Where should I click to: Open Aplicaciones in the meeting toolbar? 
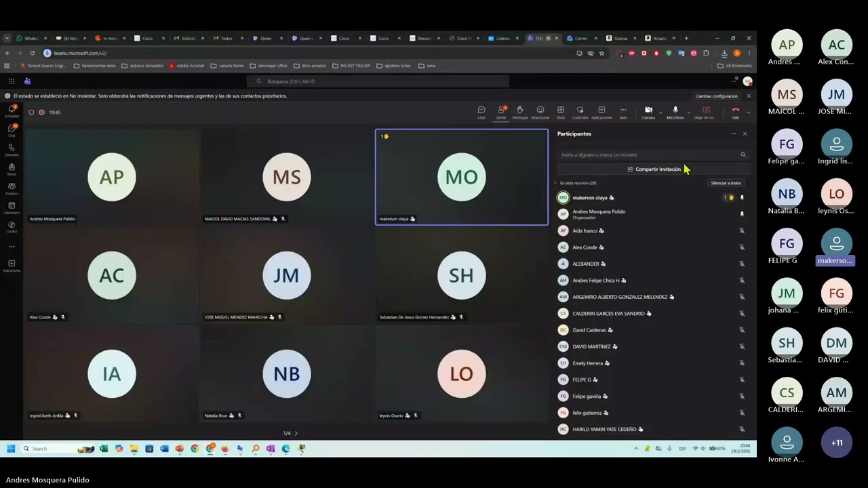601,112
